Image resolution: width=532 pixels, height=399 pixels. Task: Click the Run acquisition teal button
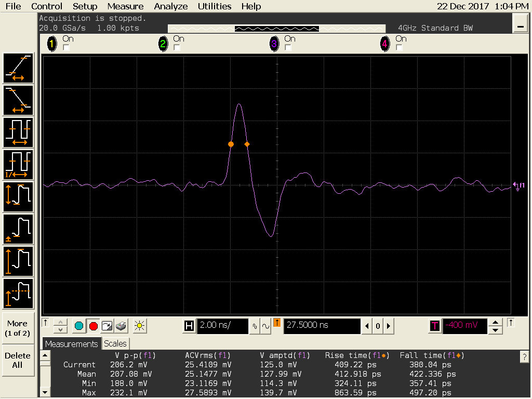(79, 326)
